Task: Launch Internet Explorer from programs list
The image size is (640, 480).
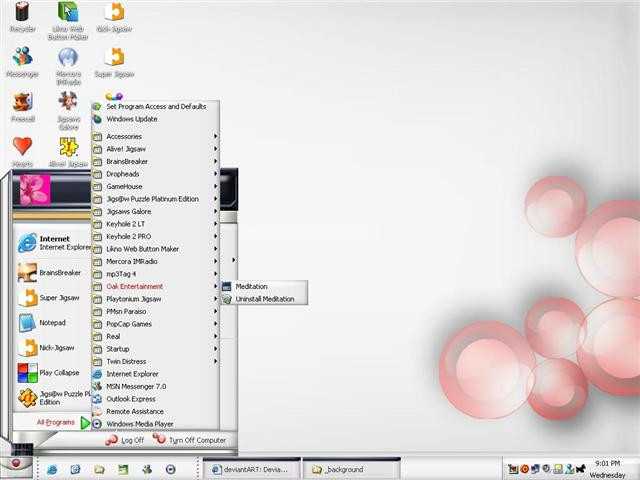Action: (156, 374)
